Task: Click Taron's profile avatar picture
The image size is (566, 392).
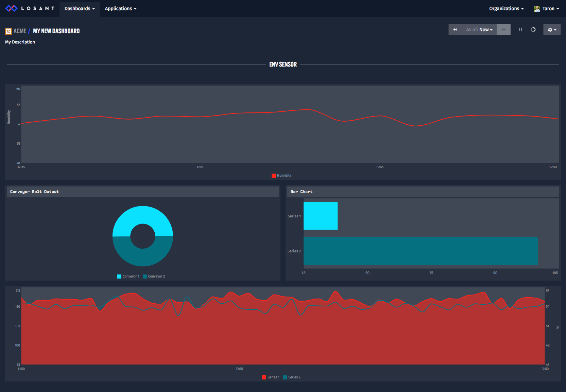Action: pos(537,9)
